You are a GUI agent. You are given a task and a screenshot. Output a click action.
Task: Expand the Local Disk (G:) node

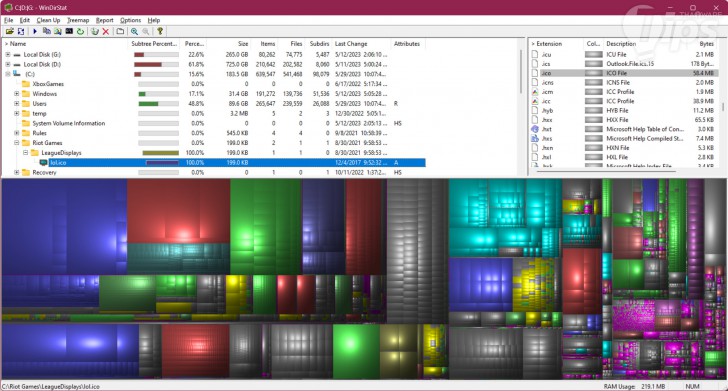tap(8, 54)
